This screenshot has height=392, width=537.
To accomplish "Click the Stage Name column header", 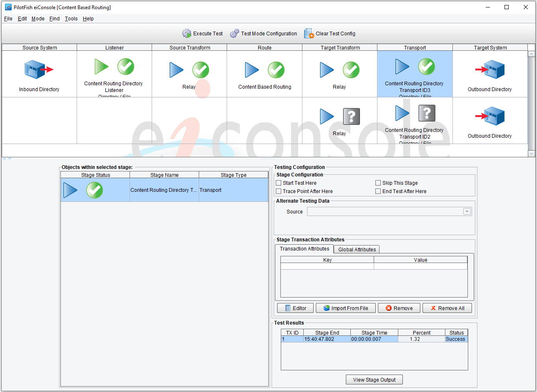I will (165, 175).
